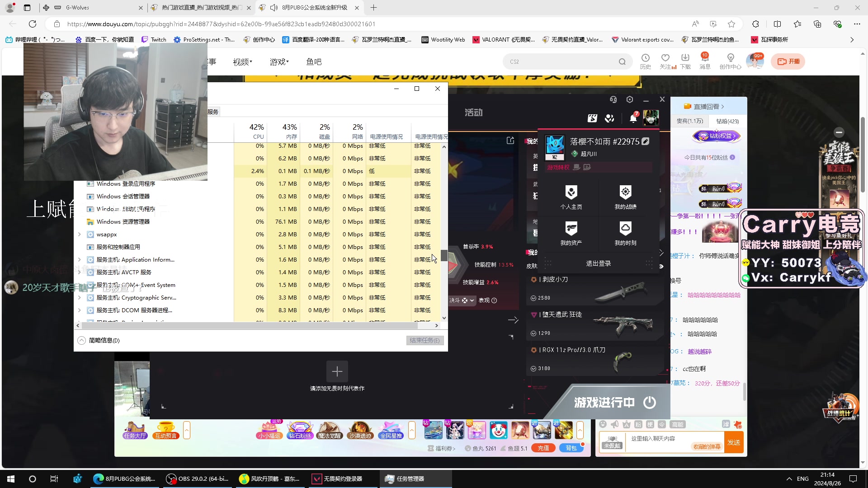Click the Douyu search magnifier icon

[x=623, y=61]
